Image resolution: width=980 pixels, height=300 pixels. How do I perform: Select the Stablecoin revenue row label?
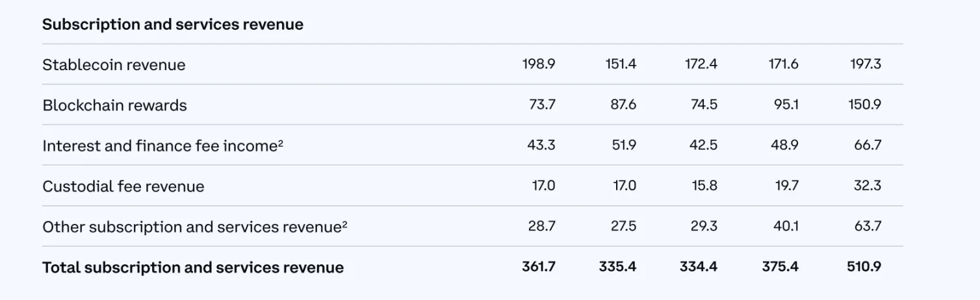(x=114, y=65)
